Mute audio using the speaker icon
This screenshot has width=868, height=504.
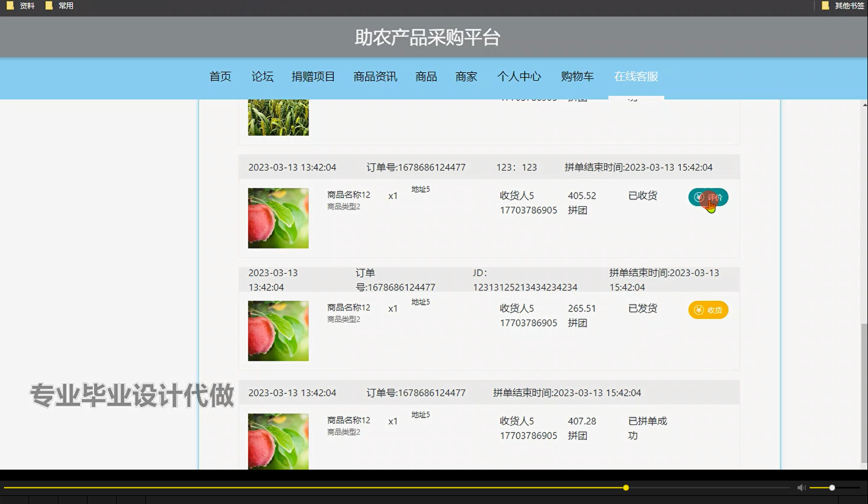click(x=801, y=487)
